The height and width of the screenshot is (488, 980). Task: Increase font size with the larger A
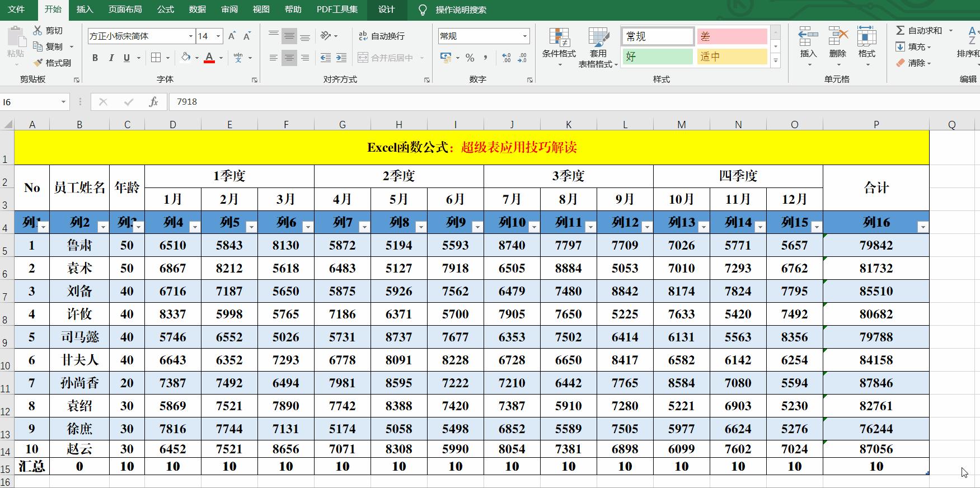[232, 36]
